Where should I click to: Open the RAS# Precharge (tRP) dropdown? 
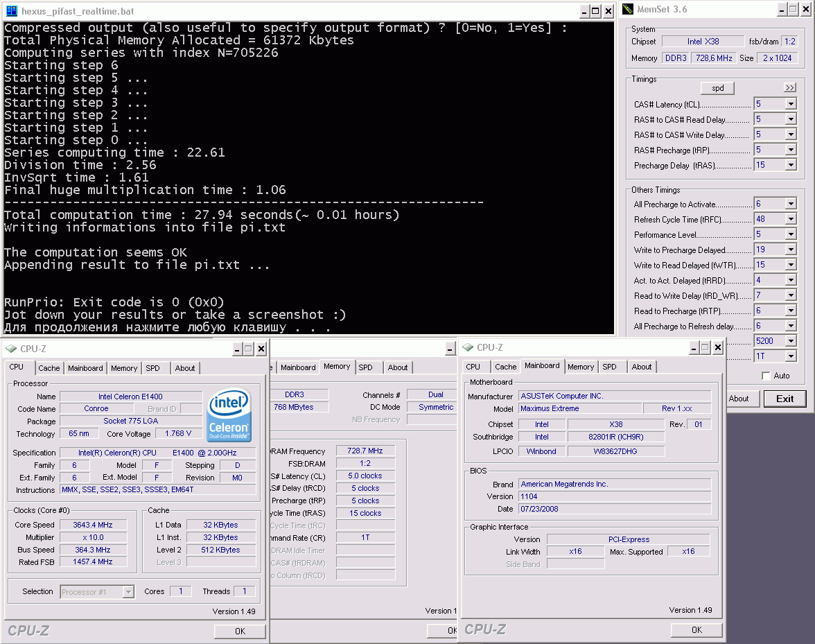click(x=791, y=150)
